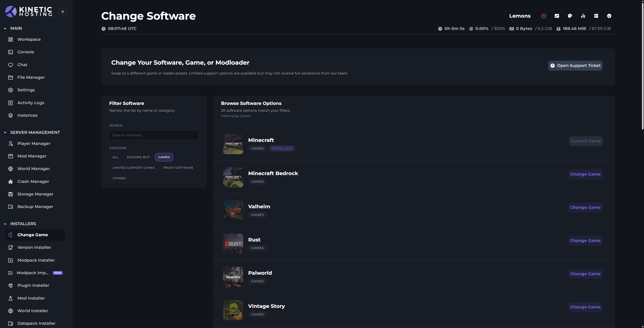This screenshot has height=328, width=644.
Task: Click the Crash Manager bug icon
Action: [x=11, y=182]
